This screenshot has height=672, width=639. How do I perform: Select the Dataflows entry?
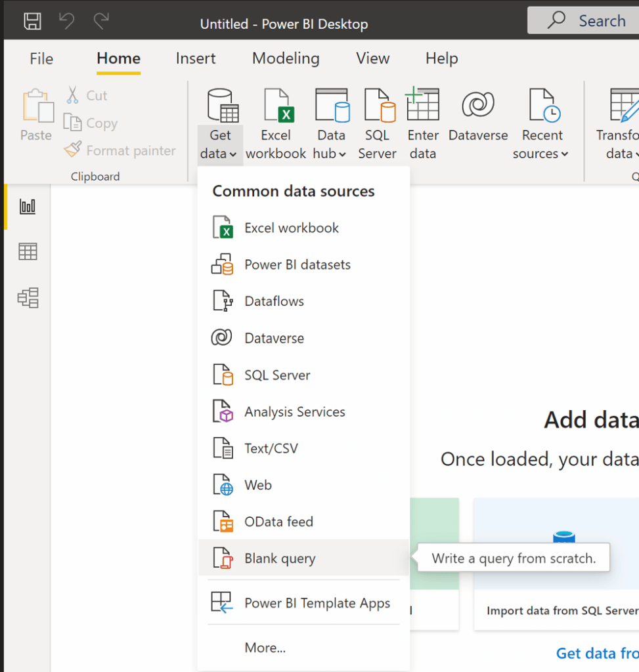[x=303, y=301]
